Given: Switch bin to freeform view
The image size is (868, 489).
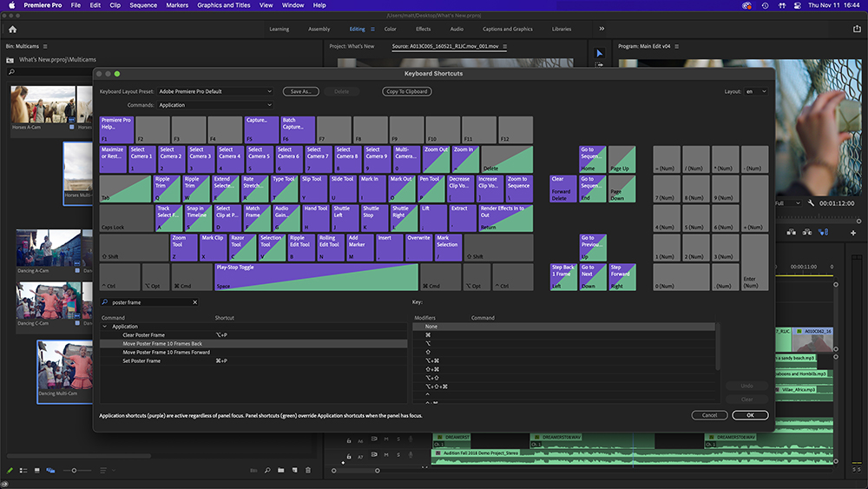Looking at the screenshot, I should [x=50, y=470].
